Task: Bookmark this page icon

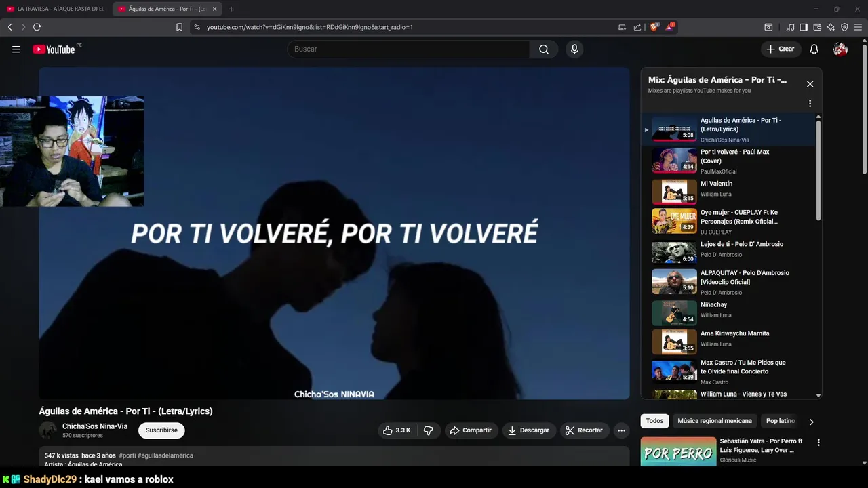Action: 179,27
